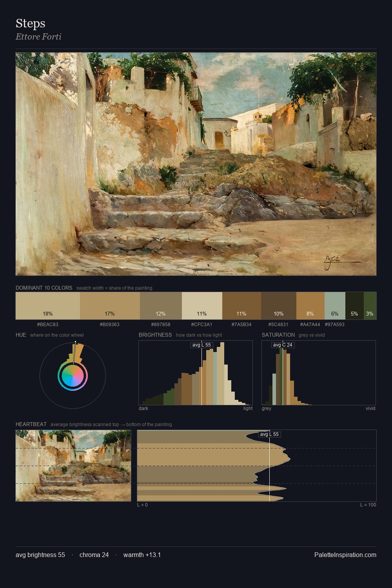Click hex code '#97A593'
This screenshot has height=588, width=392.
point(335,325)
